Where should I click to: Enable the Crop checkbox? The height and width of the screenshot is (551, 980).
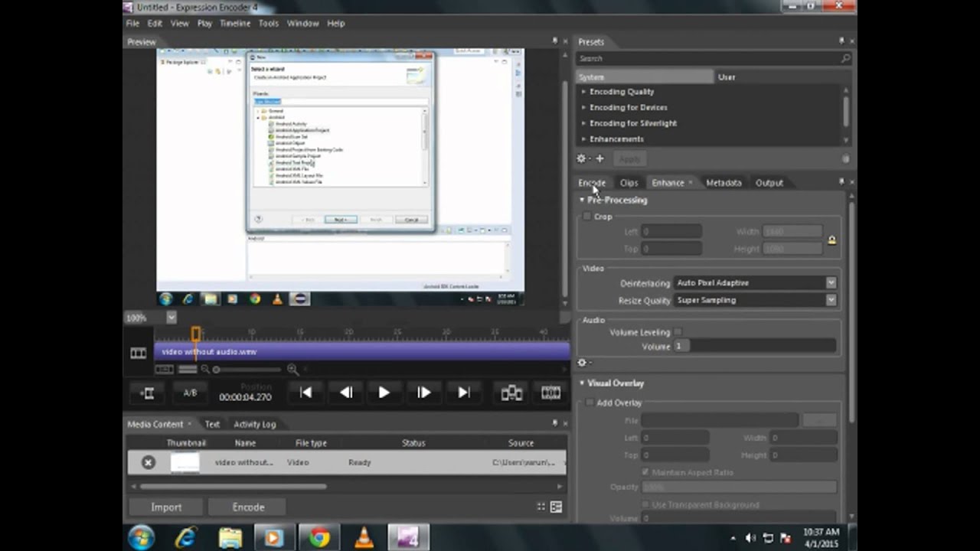(587, 217)
